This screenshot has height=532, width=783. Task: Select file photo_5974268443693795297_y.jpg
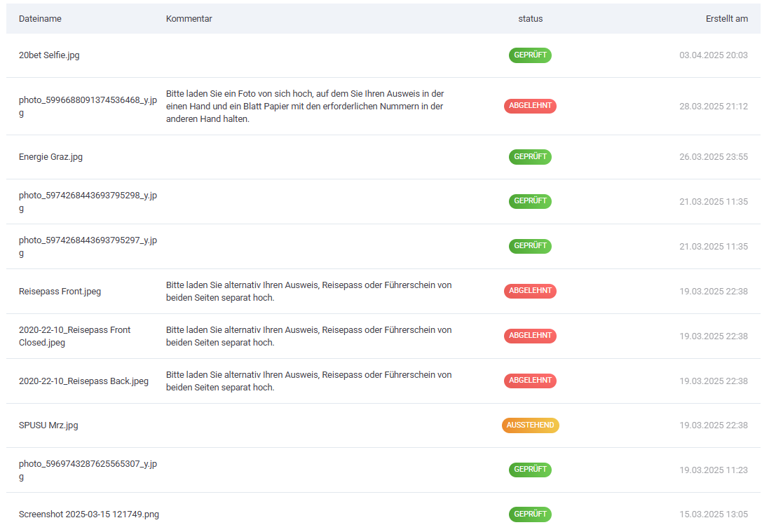point(88,247)
